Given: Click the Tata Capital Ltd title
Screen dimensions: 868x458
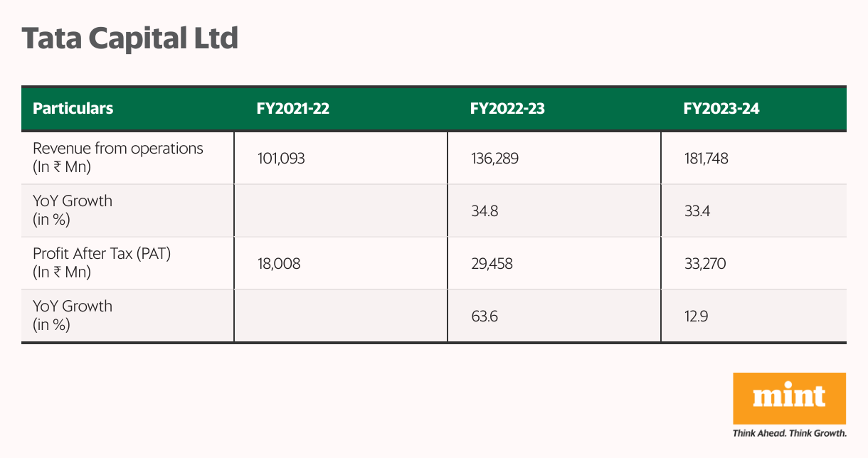Looking at the screenshot, I should [129, 38].
